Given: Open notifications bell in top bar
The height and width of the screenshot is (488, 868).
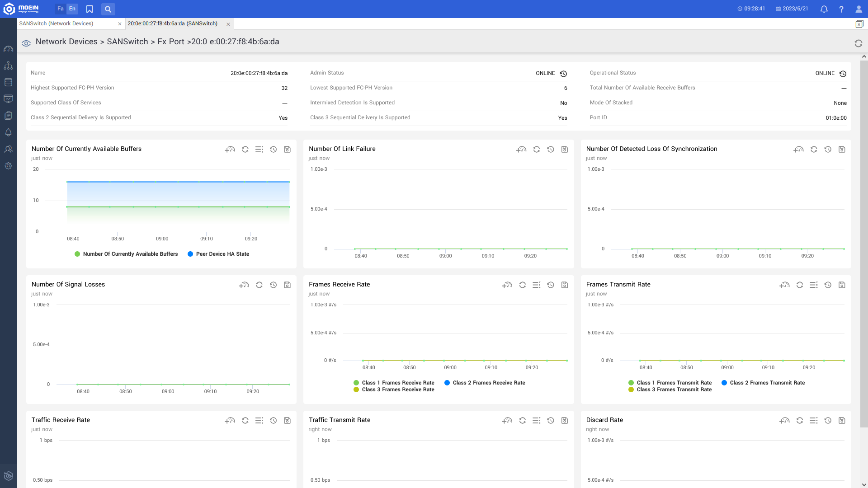Looking at the screenshot, I should click(x=824, y=9).
